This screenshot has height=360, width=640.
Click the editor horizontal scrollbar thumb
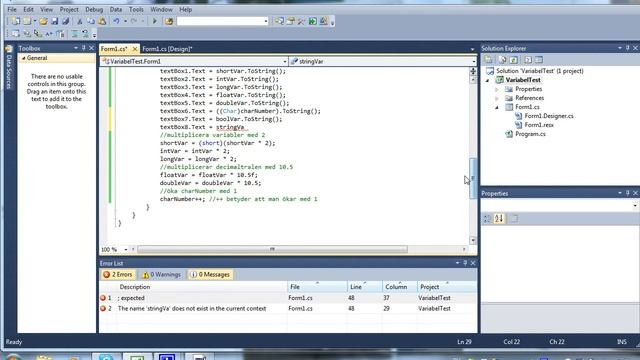272,249
